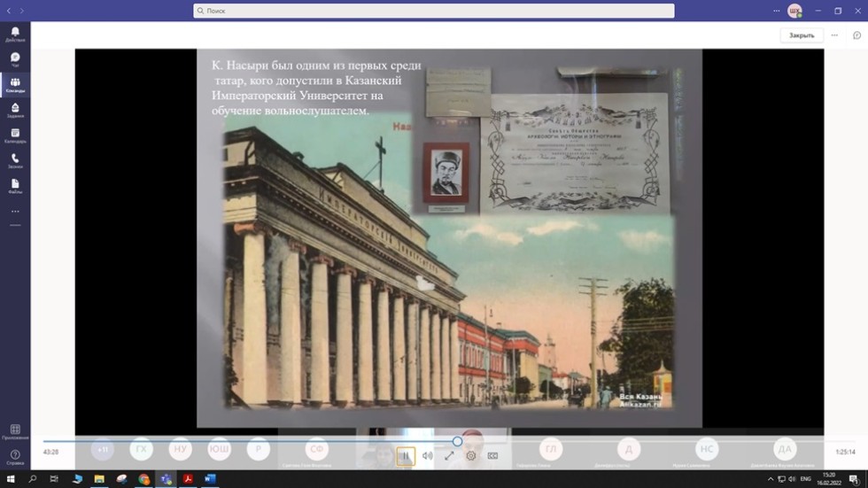The height and width of the screenshot is (488, 868).
Task: Open Приложения in the sidebar
Action: [15, 431]
